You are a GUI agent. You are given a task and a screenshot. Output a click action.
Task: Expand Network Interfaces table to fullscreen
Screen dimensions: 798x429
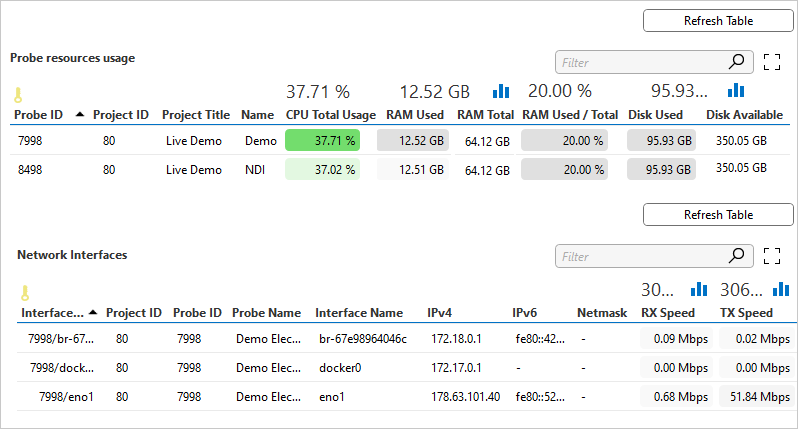click(x=771, y=257)
